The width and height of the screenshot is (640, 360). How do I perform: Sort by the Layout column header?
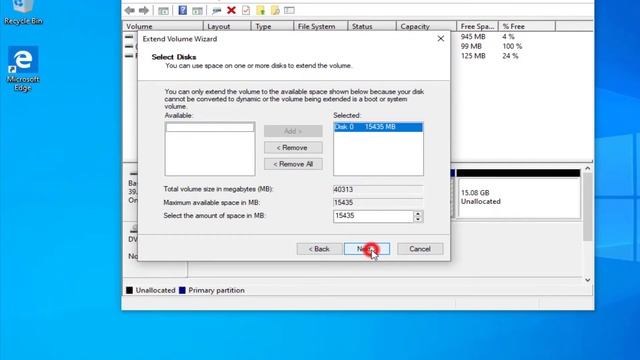pos(227,26)
